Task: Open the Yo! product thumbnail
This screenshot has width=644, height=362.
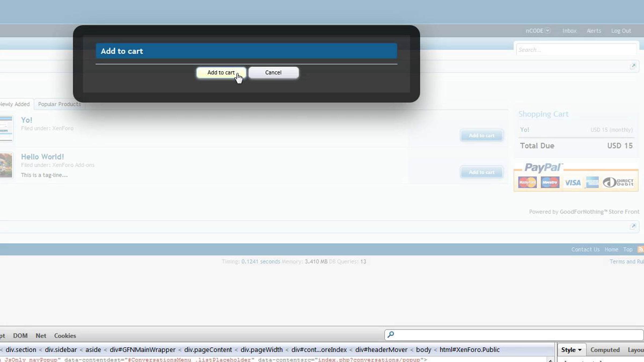Action: point(6,129)
